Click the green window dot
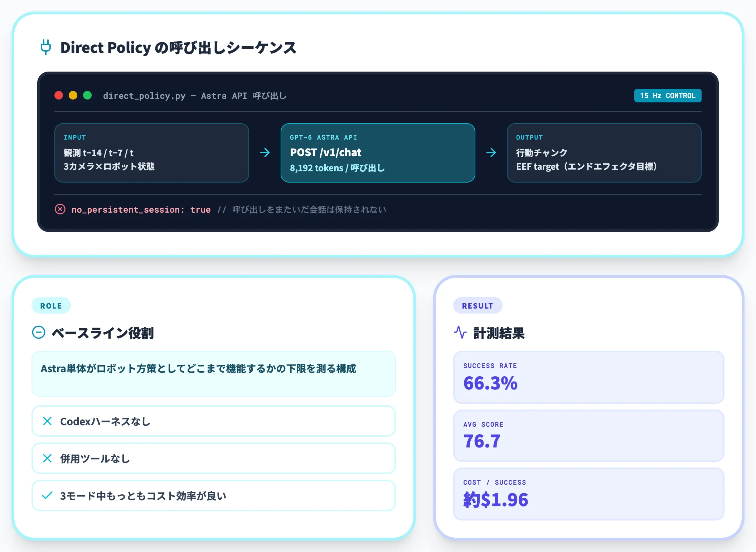Viewport: 756px width, 552px height. tap(87, 95)
